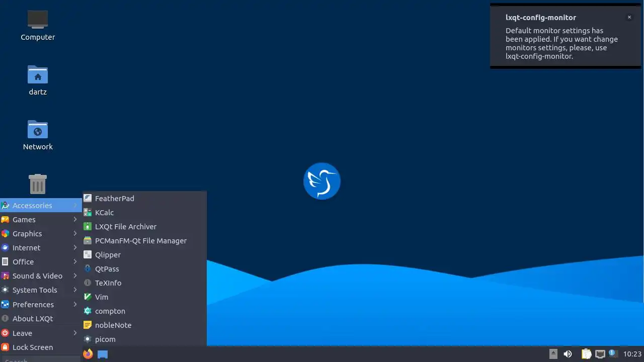Select the dartz home folder icon
Image resolution: width=644 pixels, height=362 pixels.
[x=38, y=79]
